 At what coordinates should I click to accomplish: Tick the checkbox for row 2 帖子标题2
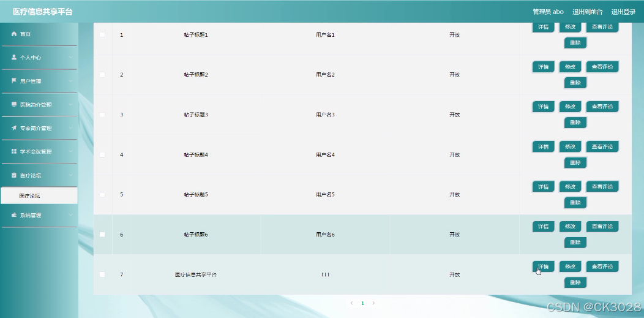(x=102, y=74)
